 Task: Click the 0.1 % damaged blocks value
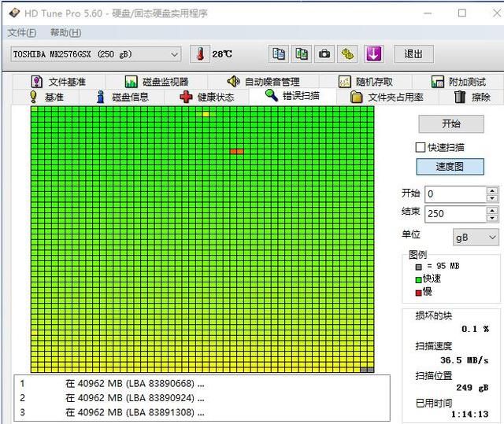pos(475,329)
